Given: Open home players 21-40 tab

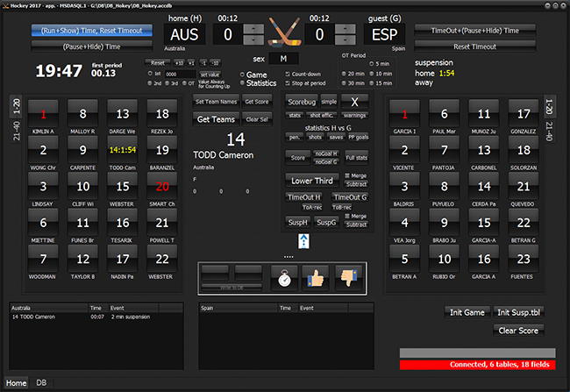Looking at the screenshot, I should 17,131.
